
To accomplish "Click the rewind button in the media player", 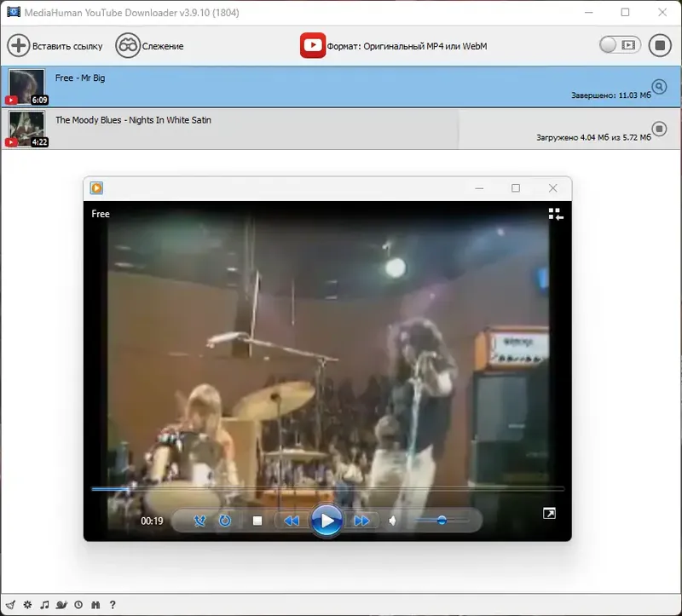I will pyautogui.click(x=292, y=521).
